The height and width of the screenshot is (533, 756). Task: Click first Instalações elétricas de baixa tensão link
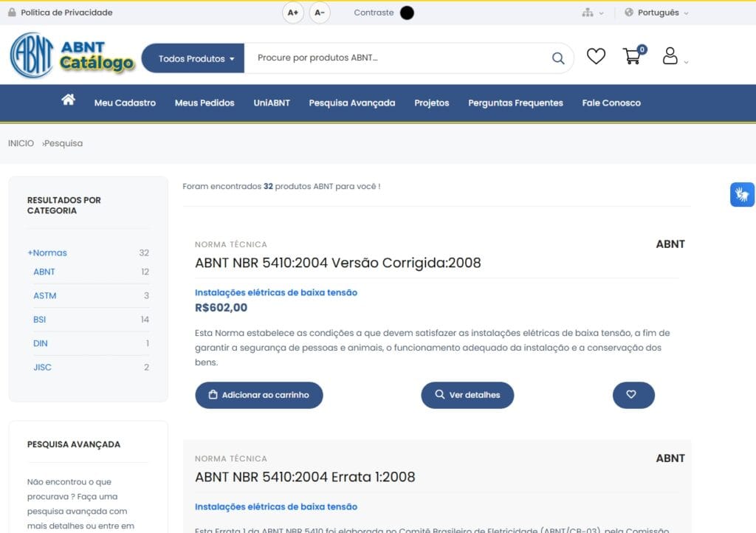(x=276, y=292)
